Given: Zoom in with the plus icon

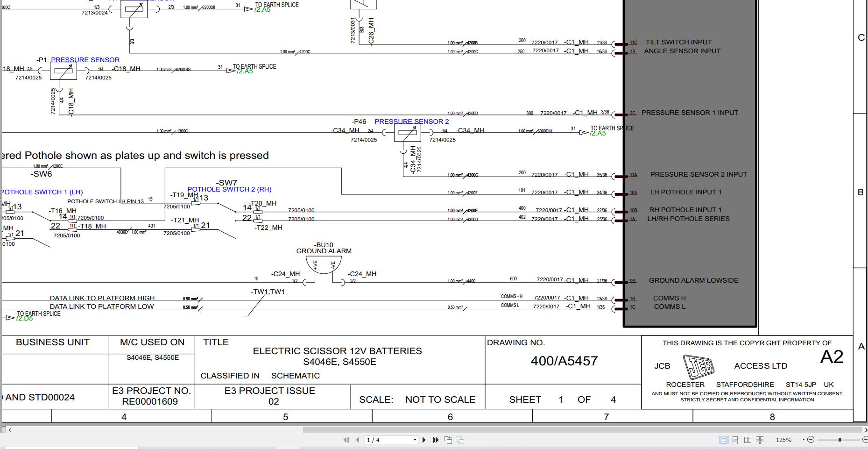Looking at the screenshot, I should click(x=865, y=440).
